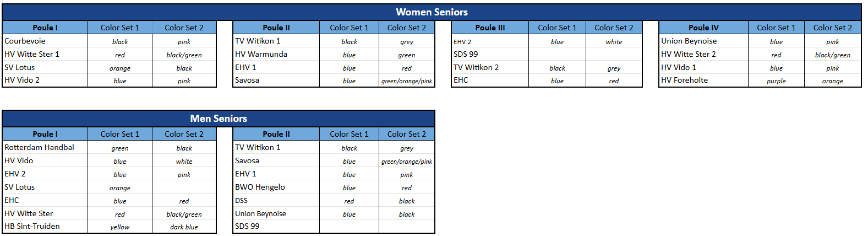Viewport: 868px width, 236px height.
Task: Select the white color cell for HV Vido
Action: point(184,162)
